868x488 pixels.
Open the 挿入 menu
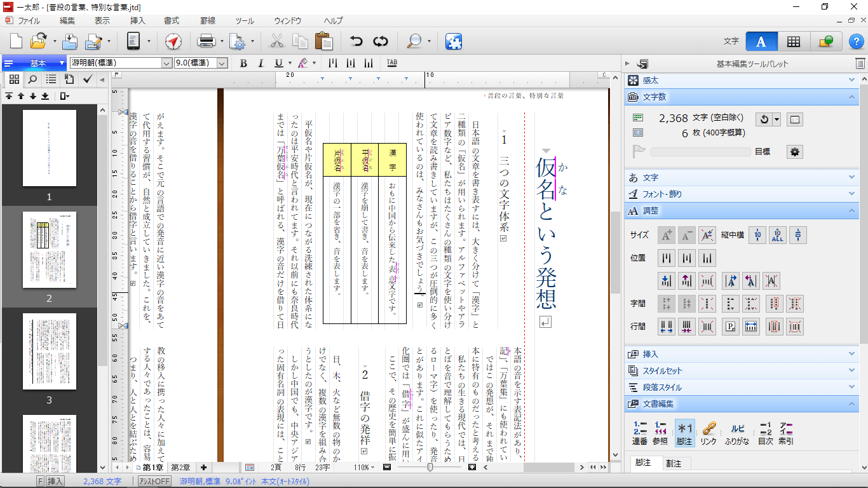pos(137,21)
